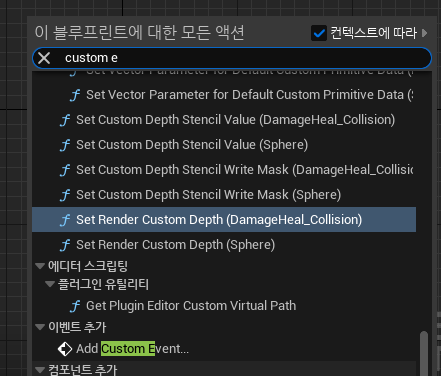
Task: Toggle the 컨텍스트에 따라 checkbox
Action: tap(319, 33)
